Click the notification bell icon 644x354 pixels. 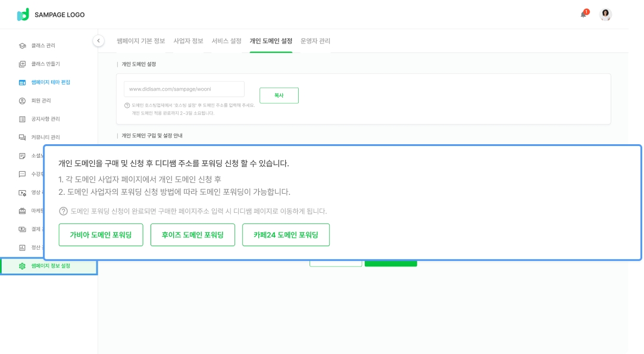[x=584, y=14]
